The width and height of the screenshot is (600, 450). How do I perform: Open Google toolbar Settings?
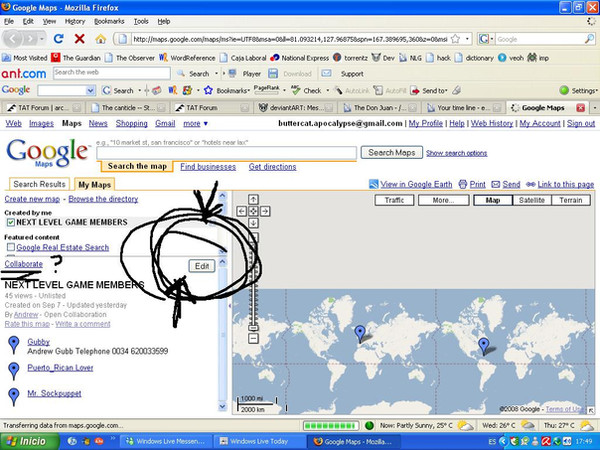[x=578, y=91]
